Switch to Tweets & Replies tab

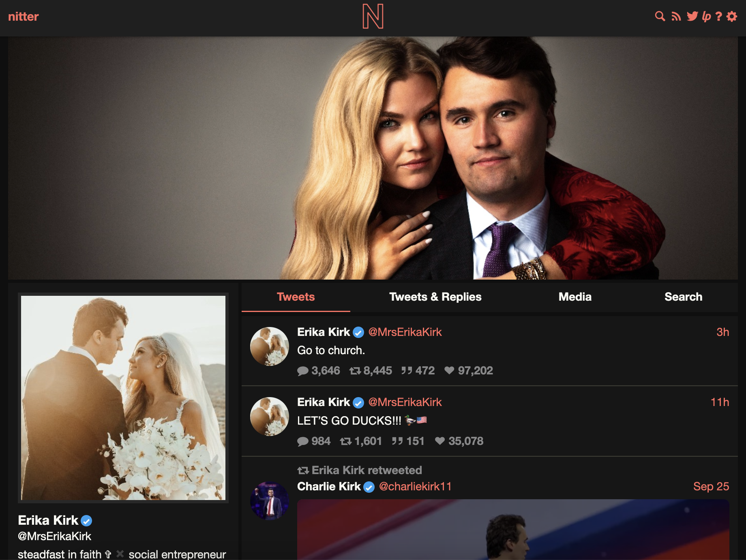pyautogui.click(x=435, y=297)
